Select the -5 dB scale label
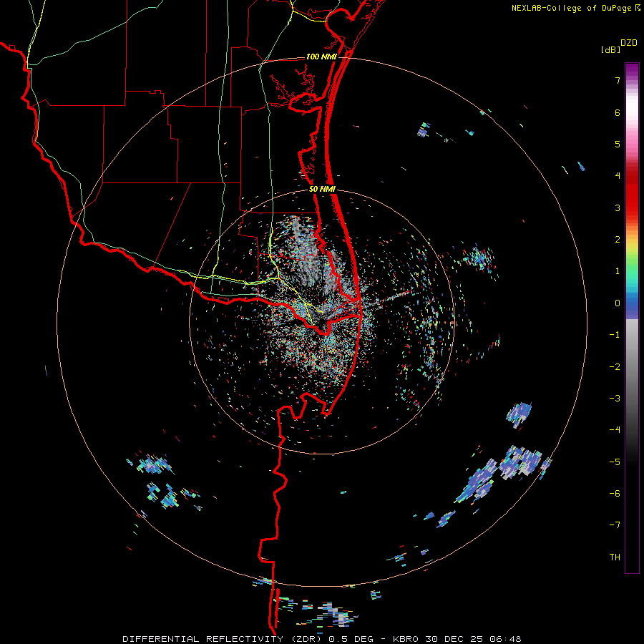Image resolution: width=644 pixels, height=644 pixels. coord(615,462)
